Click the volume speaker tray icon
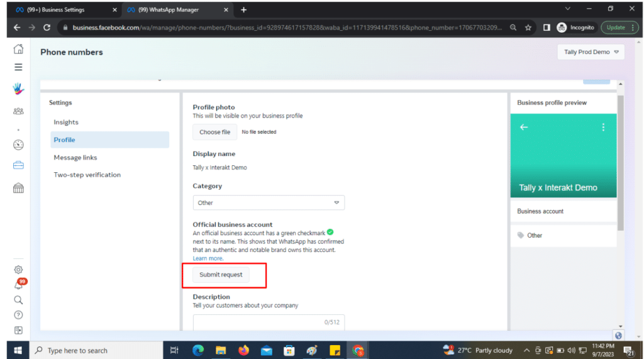The image size is (644, 359). click(571, 350)
